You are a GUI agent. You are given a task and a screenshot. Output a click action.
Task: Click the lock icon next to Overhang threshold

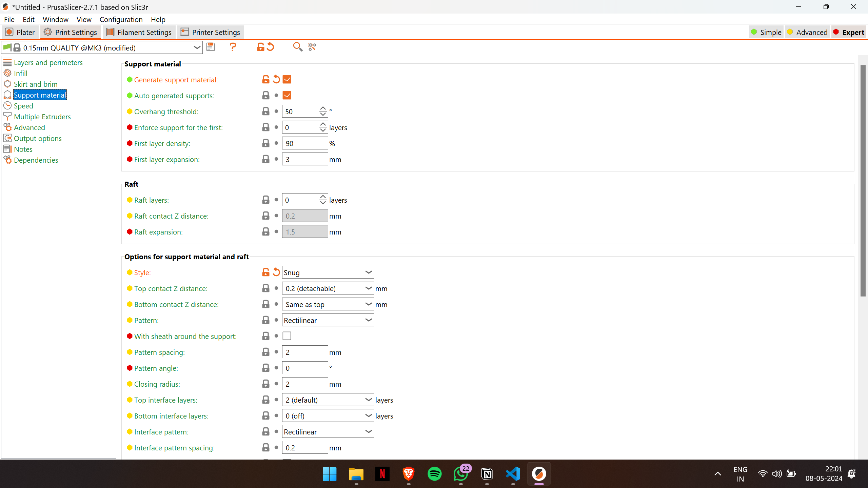point(266,111)
